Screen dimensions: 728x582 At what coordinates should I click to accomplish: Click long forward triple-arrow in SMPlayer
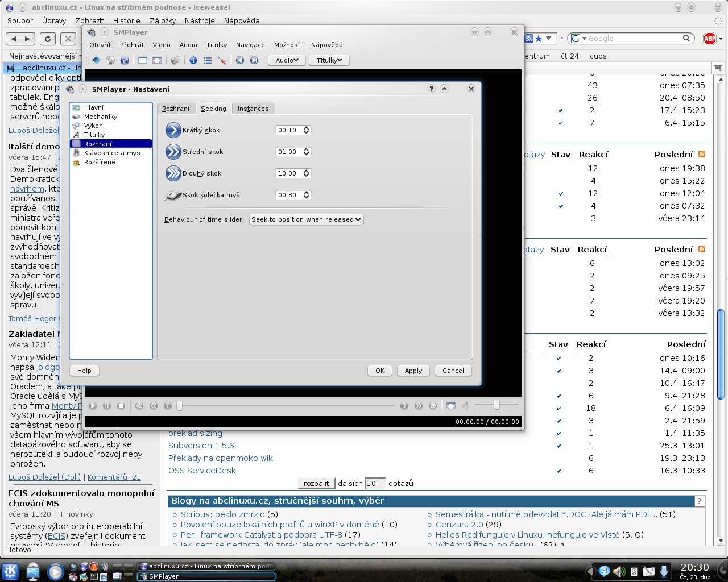(x=433, y=406)
